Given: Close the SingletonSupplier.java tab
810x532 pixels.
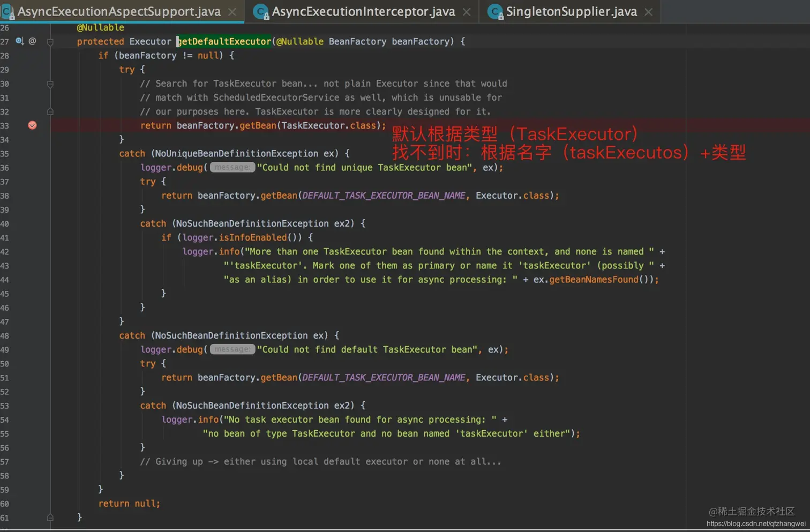Looking at the screenshot, I should coord(648,12).
